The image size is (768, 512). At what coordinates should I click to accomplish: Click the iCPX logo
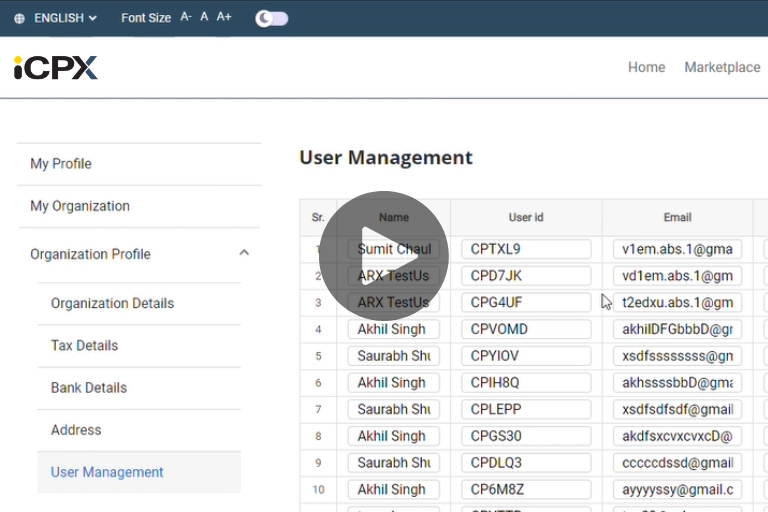coord(56,67)
